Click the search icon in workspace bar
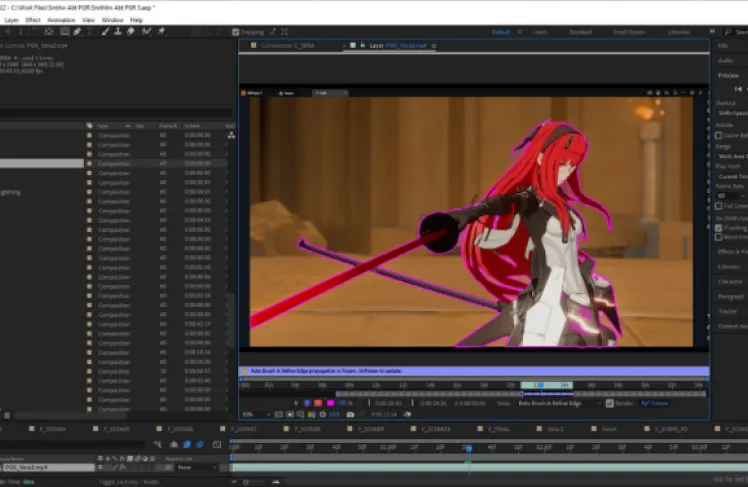748x487 pixels. [x=728, y=32]
